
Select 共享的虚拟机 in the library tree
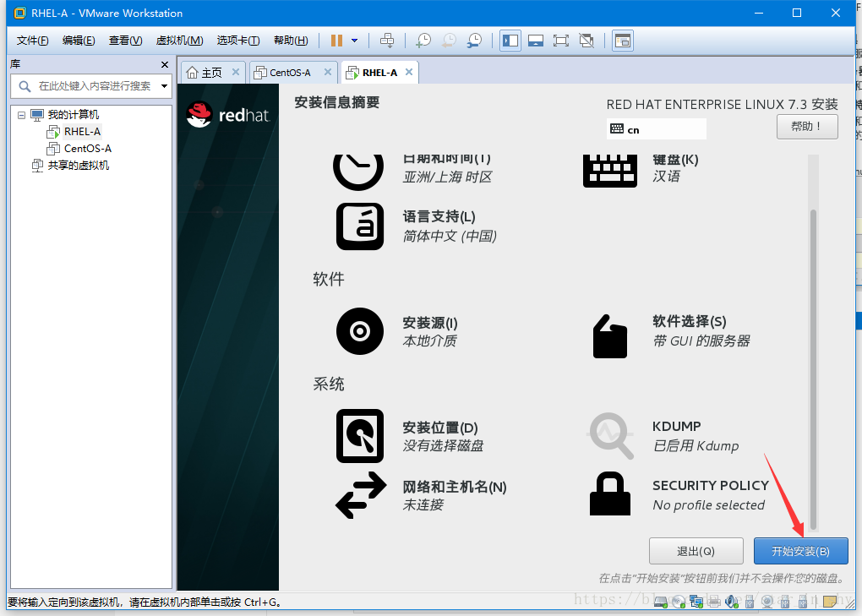pos(78,166)
